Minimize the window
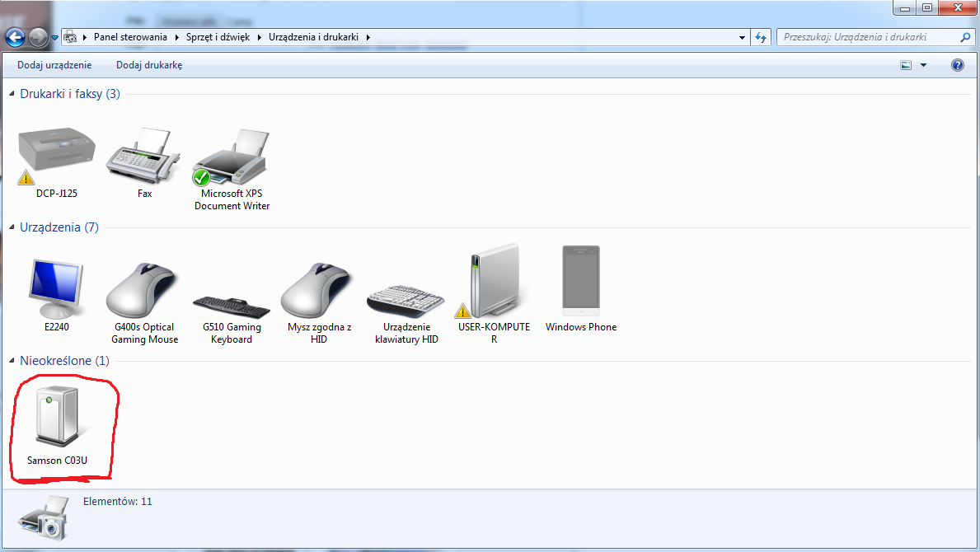The image size is (980, 552). [x=904, y=7]
